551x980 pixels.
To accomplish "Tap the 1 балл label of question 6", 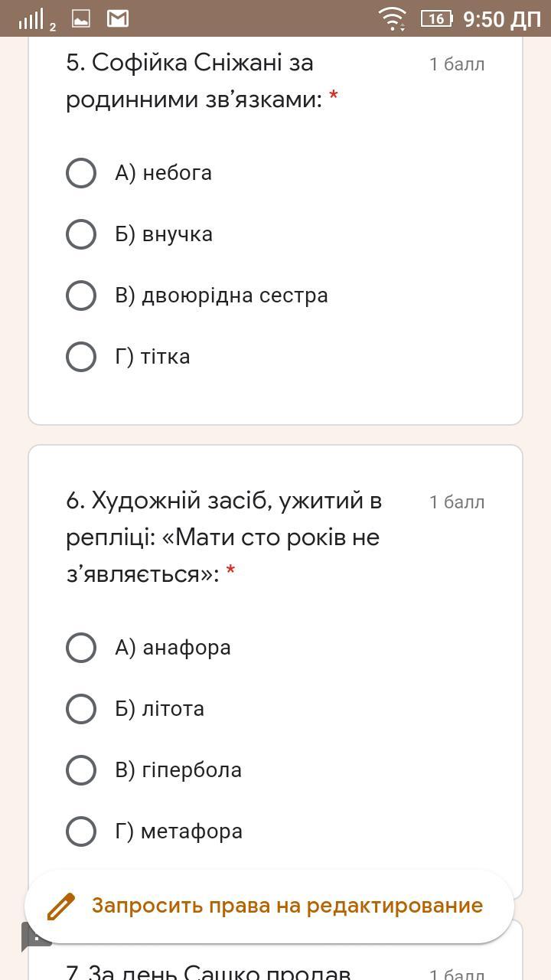I will pyautogui.click(x=457, y=502).
